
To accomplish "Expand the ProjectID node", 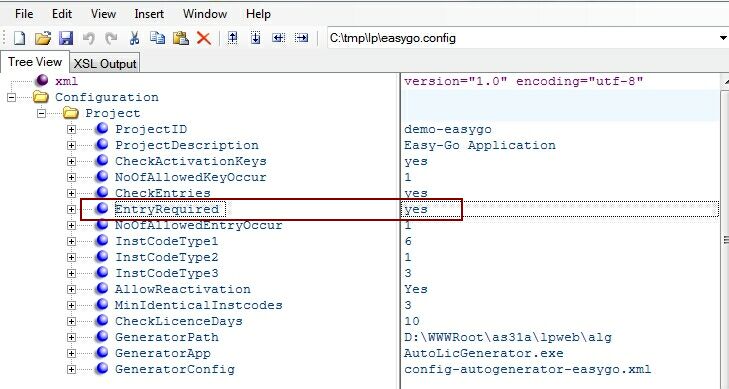I will click(x=71, y=129).
